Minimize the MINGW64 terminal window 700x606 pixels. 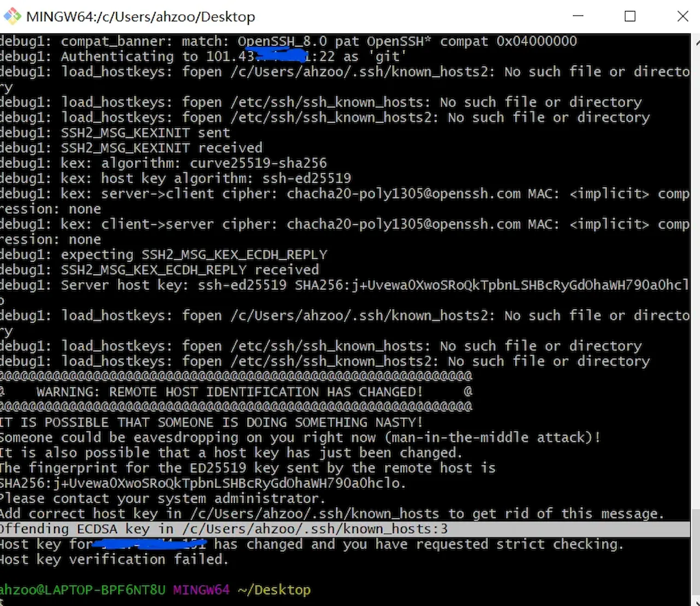[x=578, y=16]
